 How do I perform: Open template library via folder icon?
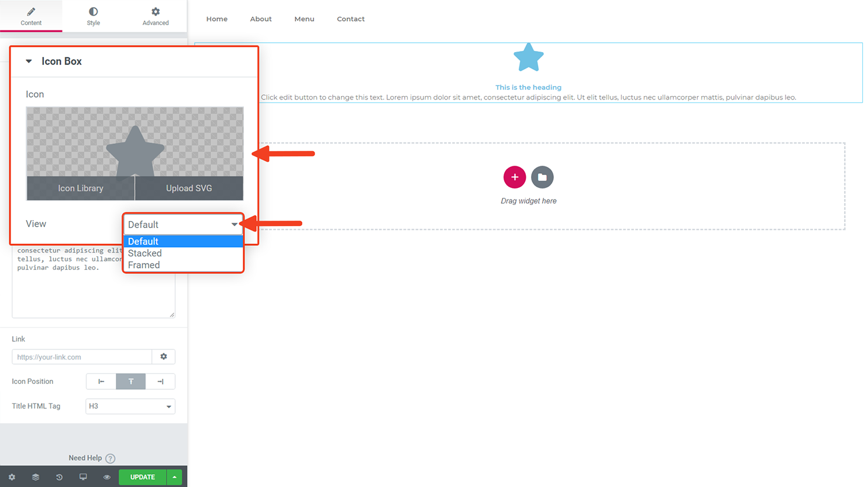click(542, 177)
